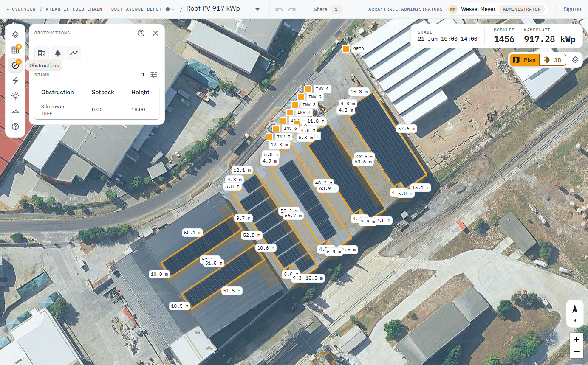This screenshot has height=365, width=588.
Task: Open the electrical lightning bolt tool
Action: (15, 81)
